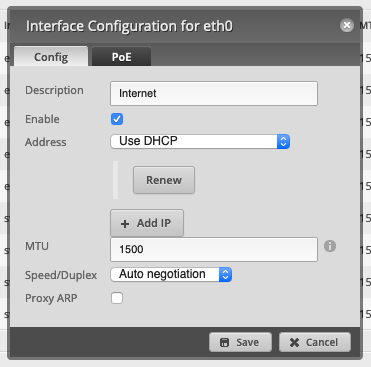Uncheck the Enable checkbox
Viewport: 371px width, 367px height.
click(117, 119)
